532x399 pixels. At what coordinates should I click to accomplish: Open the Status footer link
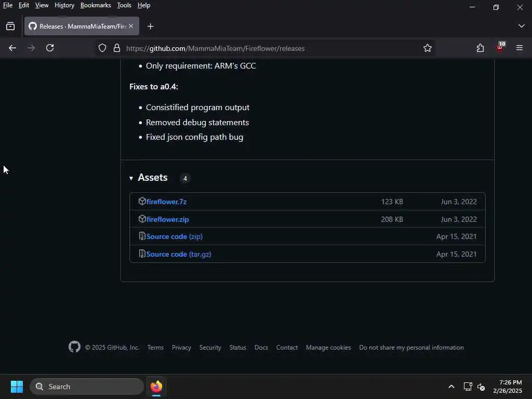coord(238,348)
